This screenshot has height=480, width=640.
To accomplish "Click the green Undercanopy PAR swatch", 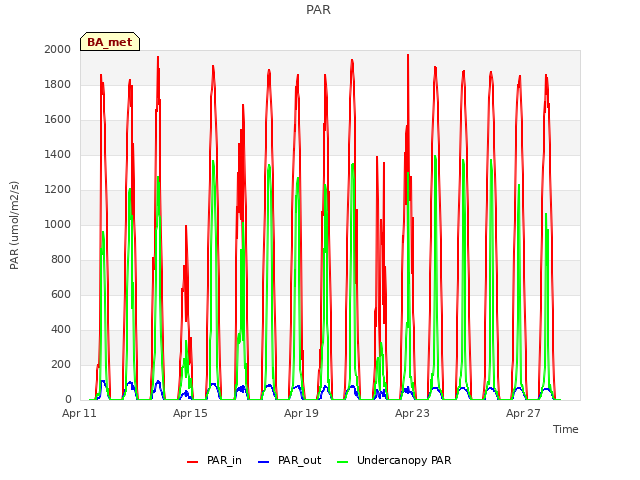I will [x=343, y=462].
